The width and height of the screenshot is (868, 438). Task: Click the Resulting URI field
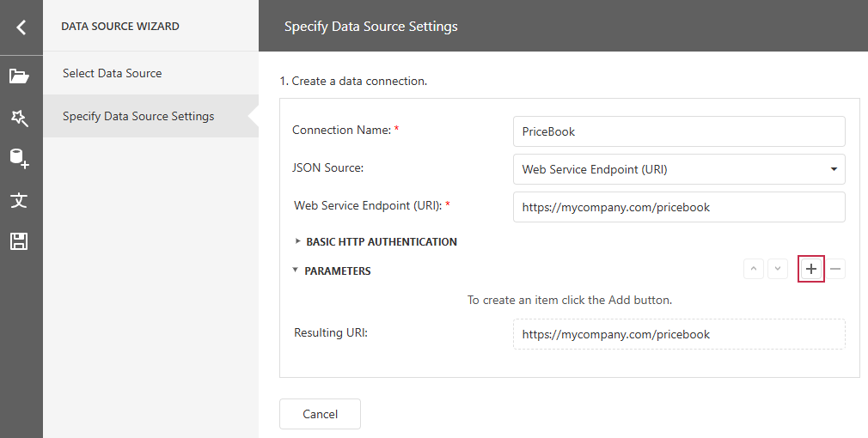[x=679, y=334]
